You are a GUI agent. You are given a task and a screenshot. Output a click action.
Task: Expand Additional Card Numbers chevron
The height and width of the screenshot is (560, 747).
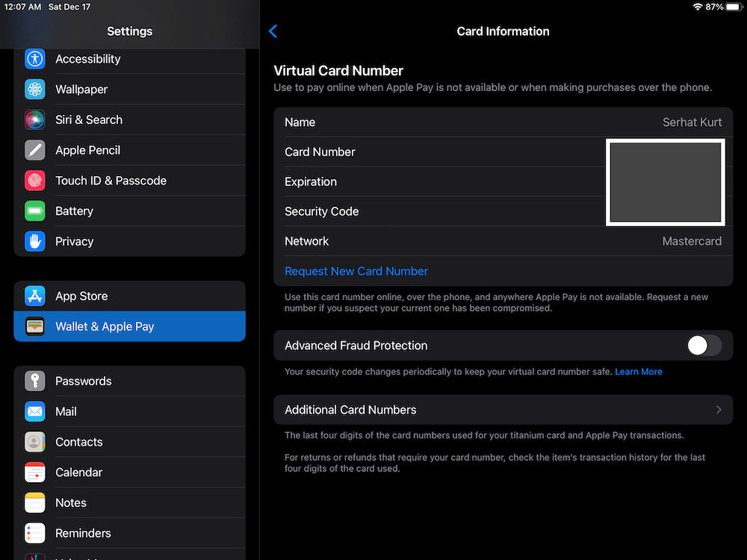click(719, 410)
